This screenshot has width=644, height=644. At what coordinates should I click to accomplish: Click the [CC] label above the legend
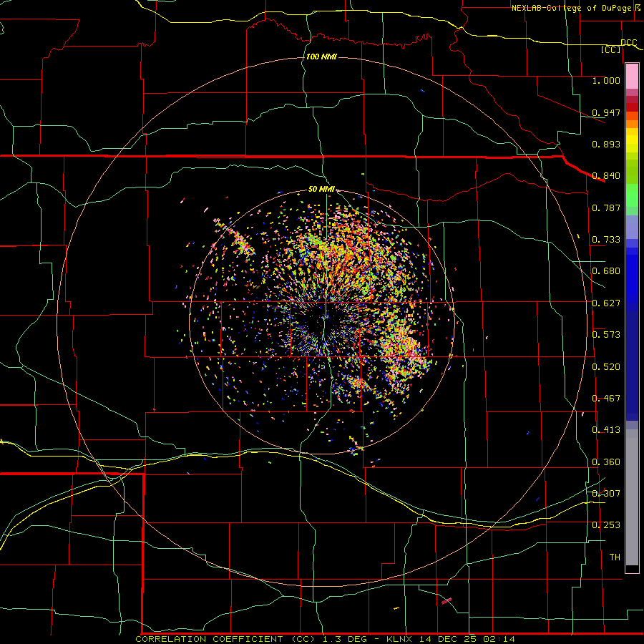[611, 49]
